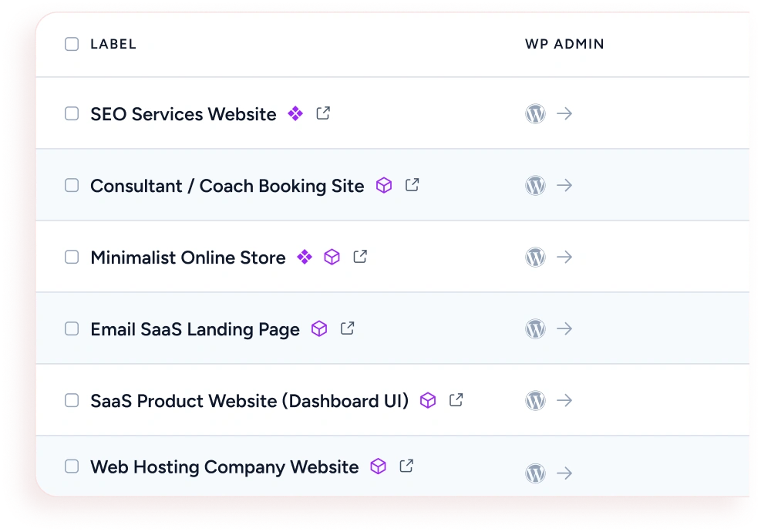Open external link for SaaS Product Website
This screenshot has height=532, width=761.
tap(456, 400)
